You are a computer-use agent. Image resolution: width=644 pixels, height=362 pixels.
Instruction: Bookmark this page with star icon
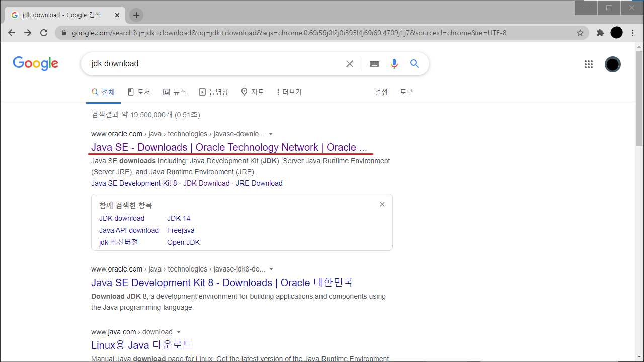580,33
